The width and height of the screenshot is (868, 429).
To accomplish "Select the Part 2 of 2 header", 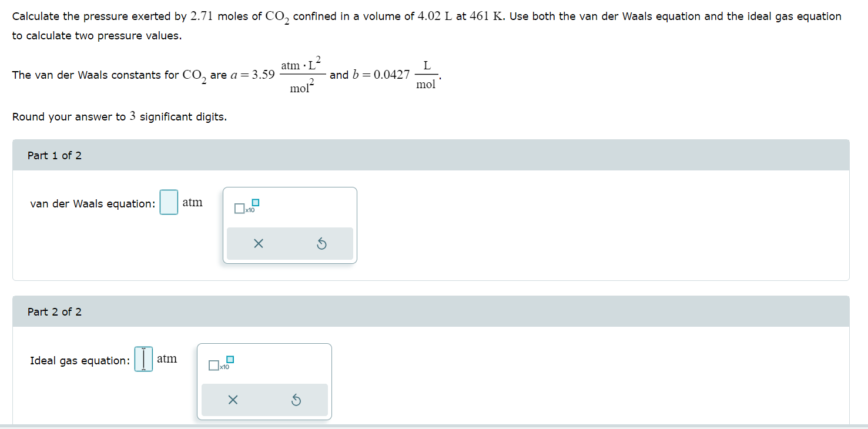I will (54, 311).
